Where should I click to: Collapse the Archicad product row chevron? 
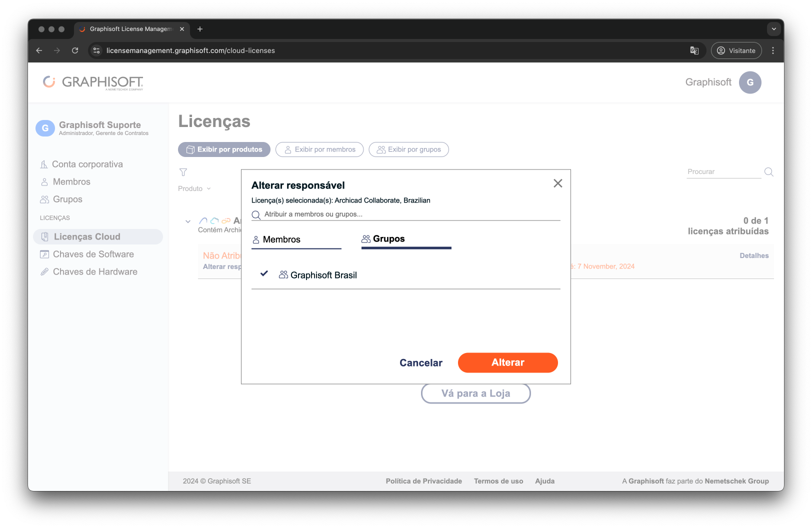coord(188,221)
